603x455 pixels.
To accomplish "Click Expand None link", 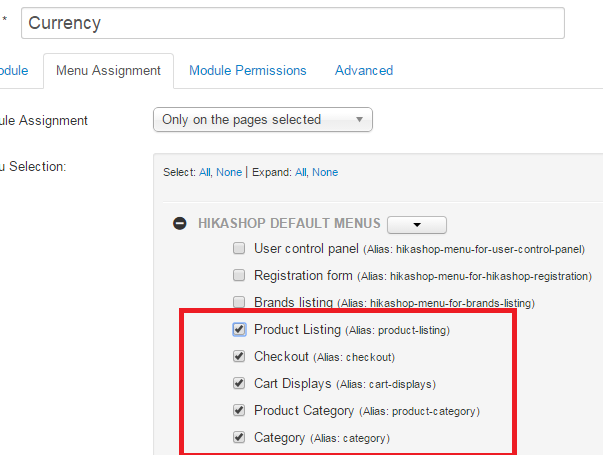I will click(x=325, y=172).
